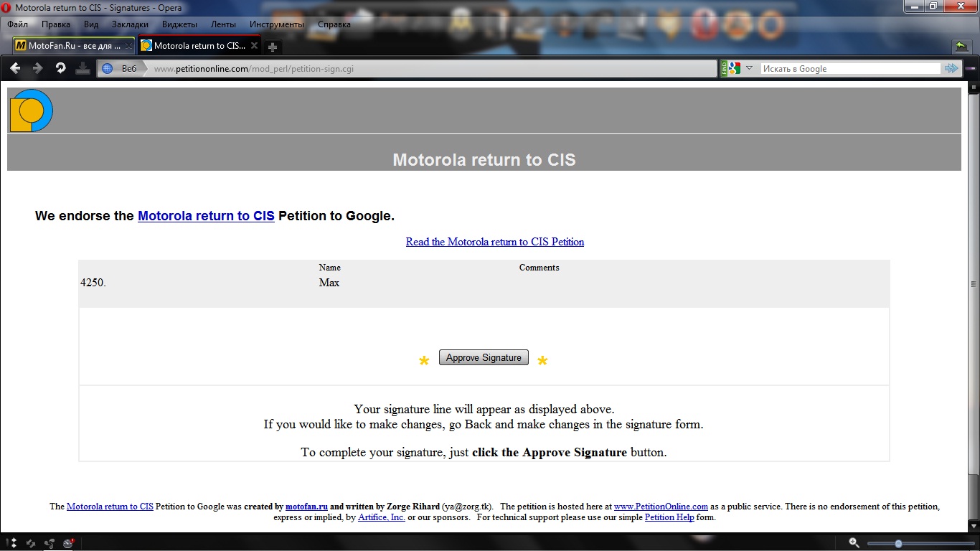Close the Motorola return to CIS tab
The image size is (980, 551).
[x=253, y=46]
